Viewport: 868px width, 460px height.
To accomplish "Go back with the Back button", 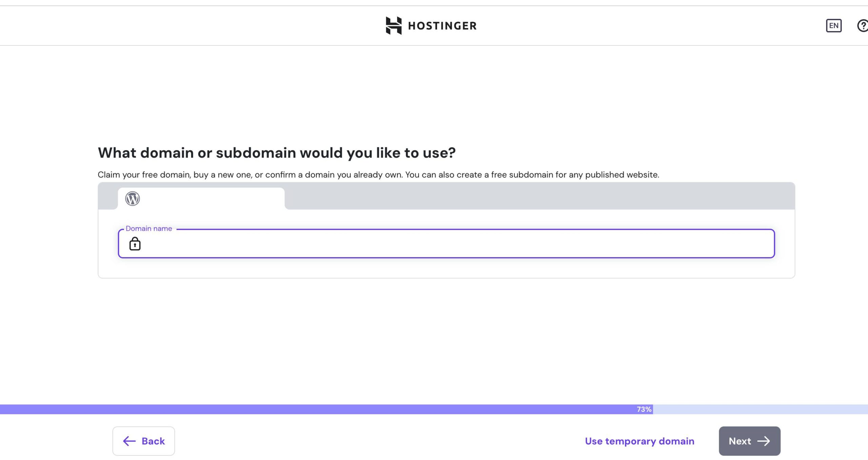I will (x=143, y=441).
